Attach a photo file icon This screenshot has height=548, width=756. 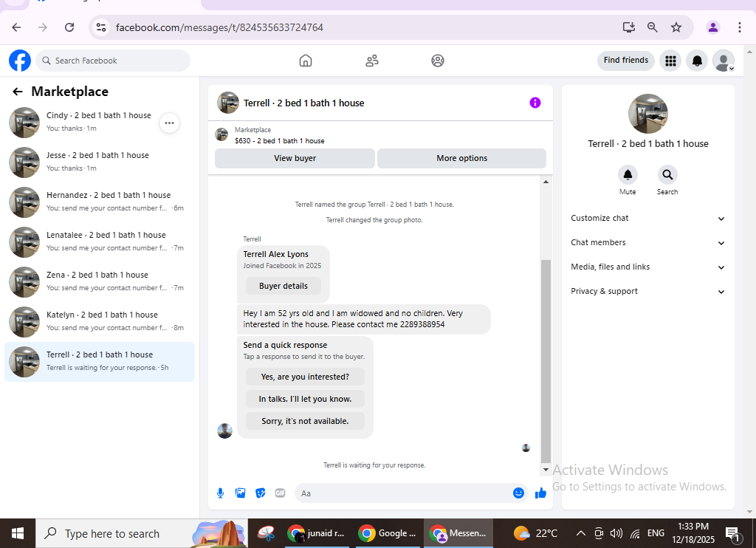click(240, 493)
